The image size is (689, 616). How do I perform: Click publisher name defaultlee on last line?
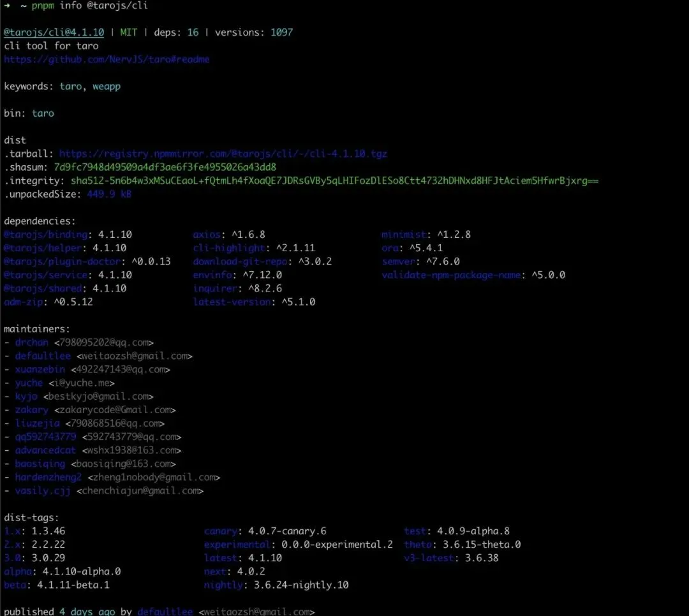(165, 611)
